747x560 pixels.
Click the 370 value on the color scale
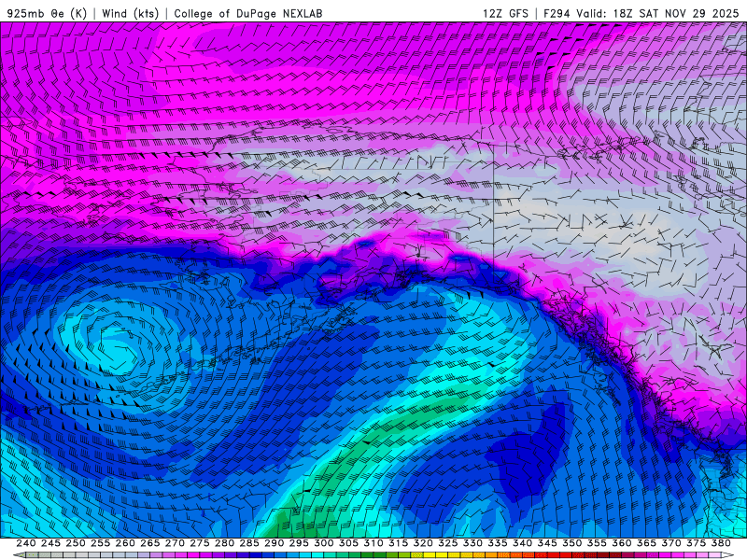tap(671, 543)
